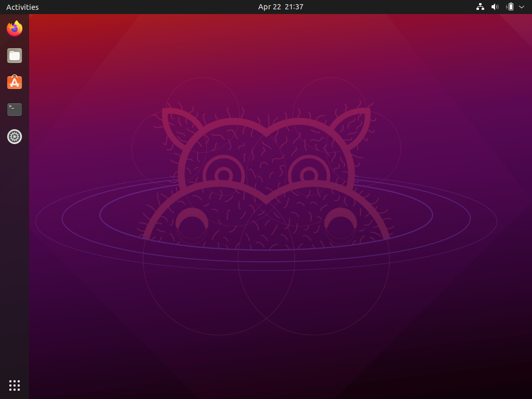Open the Settings gear icon in dock
Viewport: 532px width, 399px height.
tap(15, 137)
